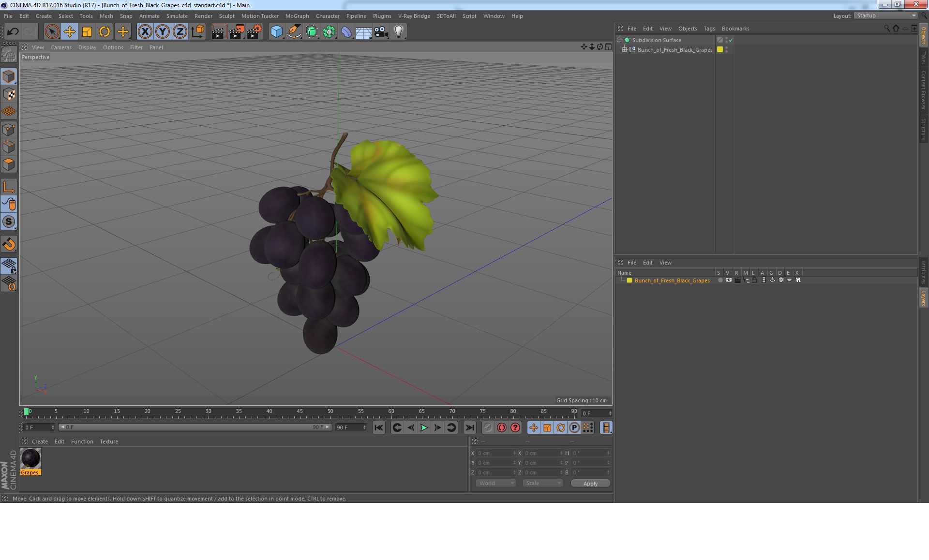Open the Content Browser side tab
929x560 pixels.
pos(923,90)
